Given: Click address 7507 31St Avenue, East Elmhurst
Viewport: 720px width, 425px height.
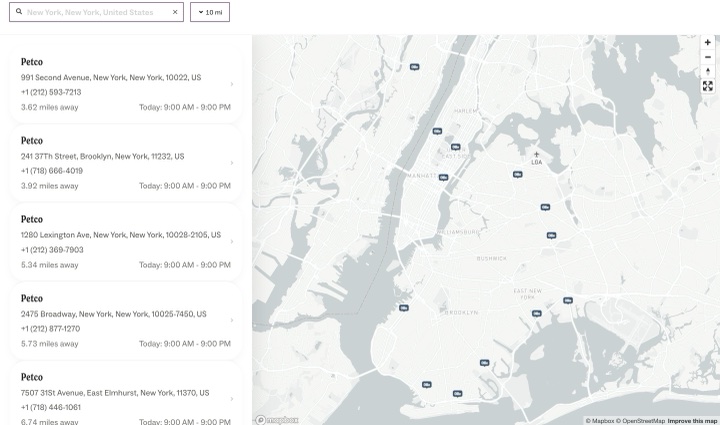Looking at the screenshot, I should point(115,393).
